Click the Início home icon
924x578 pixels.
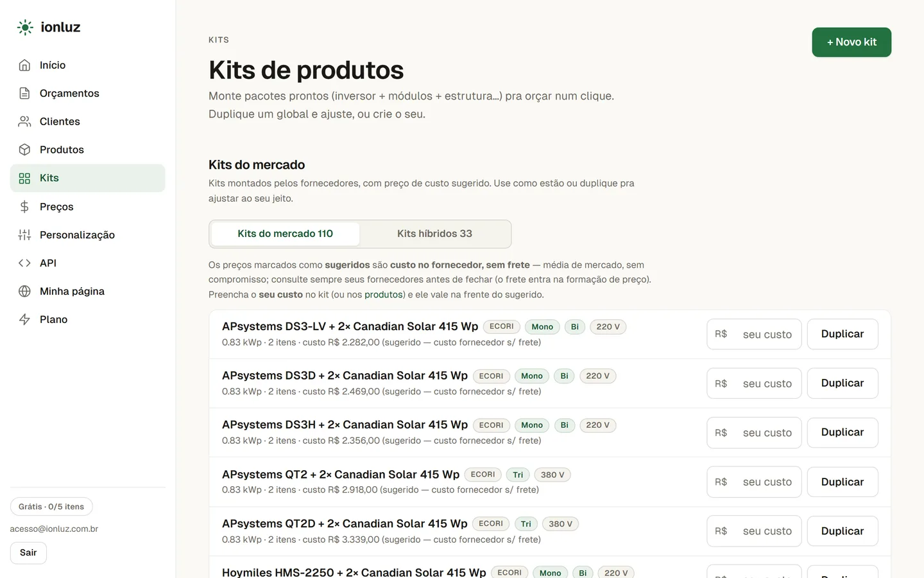[24, 65]
